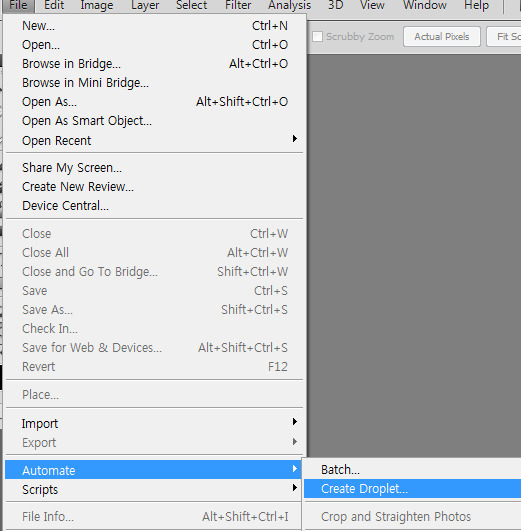521x531 pixels.
Task: Open the Help menu
Action: [476, 6]
